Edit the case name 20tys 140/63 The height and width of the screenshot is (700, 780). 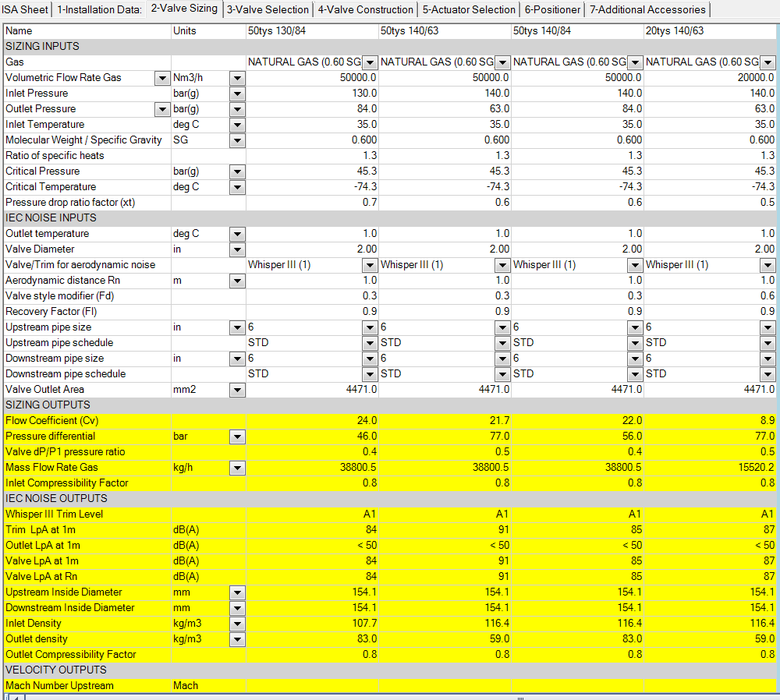coord(710,31)
